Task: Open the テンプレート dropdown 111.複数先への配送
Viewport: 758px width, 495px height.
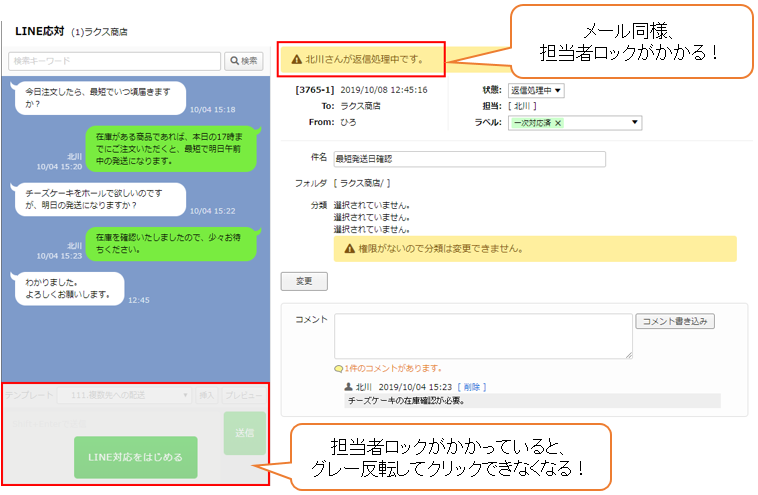Action: [124, 395]
